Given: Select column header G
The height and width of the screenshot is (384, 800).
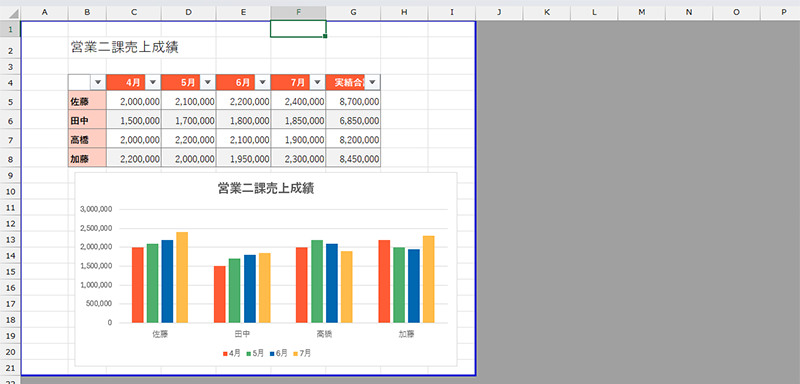Looking at the screenshot, I should [x=353, y=12].
